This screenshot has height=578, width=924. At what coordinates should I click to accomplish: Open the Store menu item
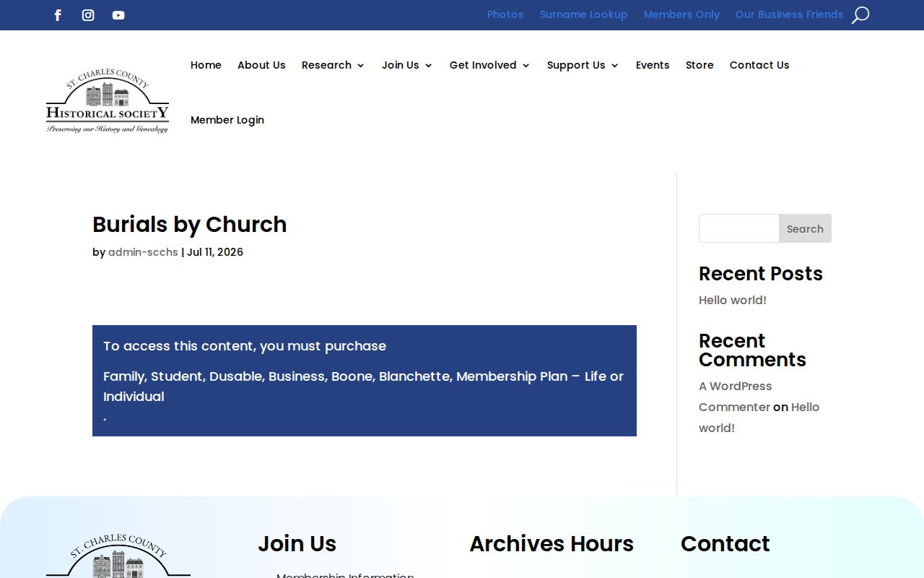tap(699, 65)
